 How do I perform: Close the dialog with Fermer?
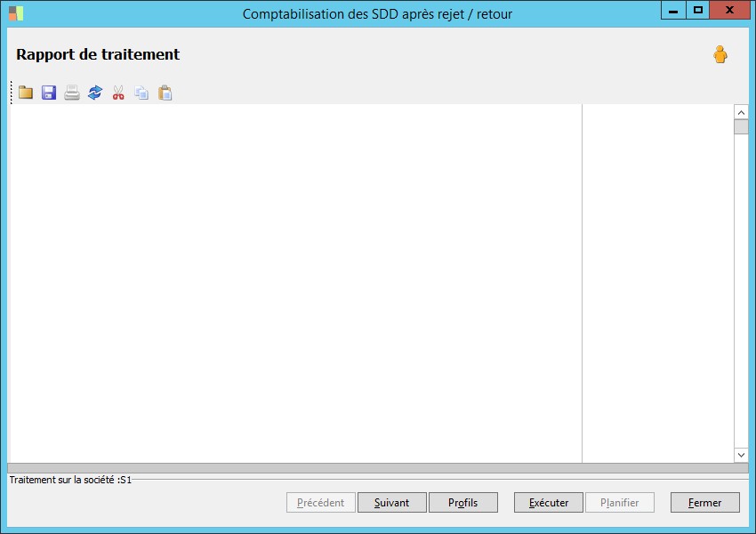point(705,503)
